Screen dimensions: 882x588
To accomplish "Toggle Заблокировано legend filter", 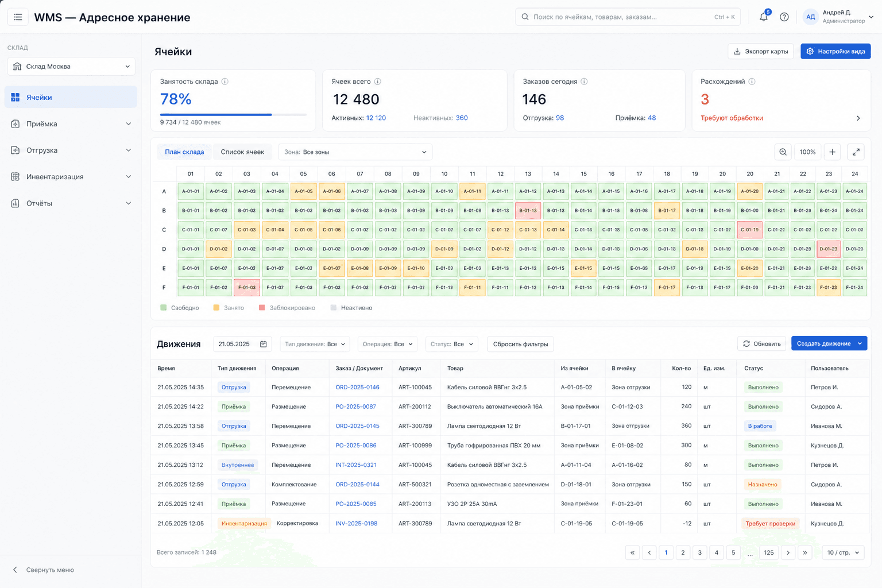I will click(287, 308).
